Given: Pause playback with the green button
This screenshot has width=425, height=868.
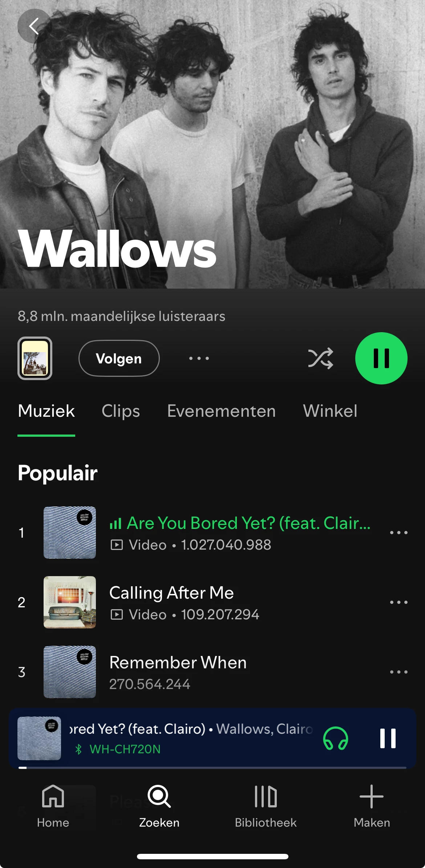Looking at the screenshot, I should (x=381, y=358).
